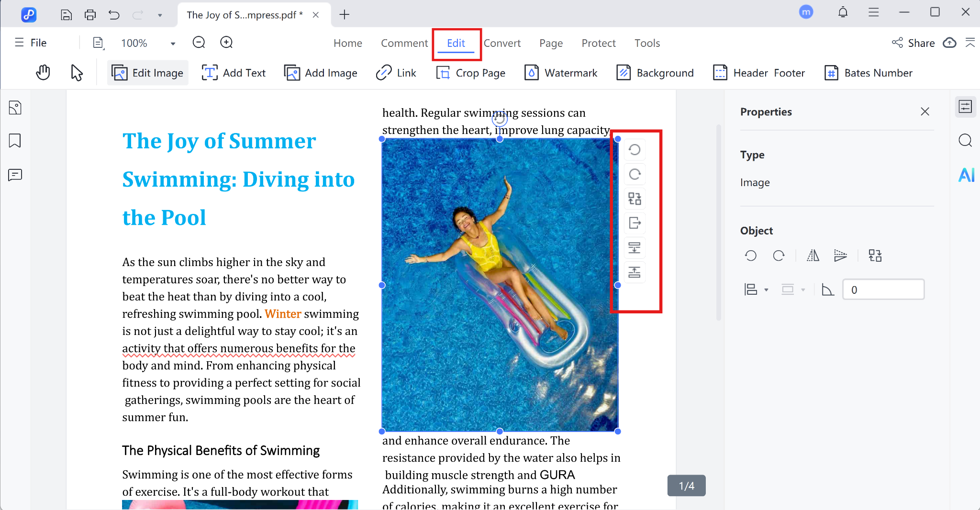
Task: Click the rotation angle input field
Action: [883, 289]
